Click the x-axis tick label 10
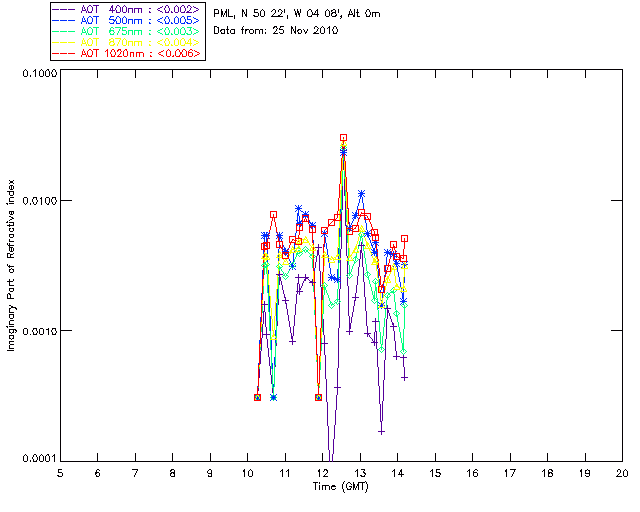 (x=247, y=474)
